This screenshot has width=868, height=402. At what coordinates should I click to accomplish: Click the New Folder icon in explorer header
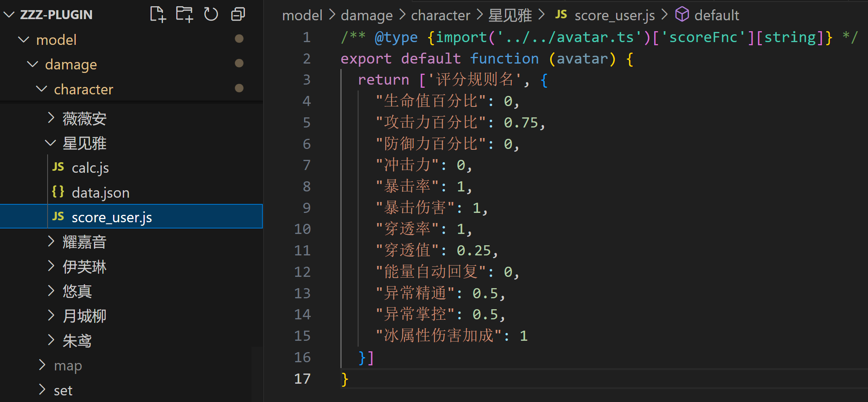point(184,14)
